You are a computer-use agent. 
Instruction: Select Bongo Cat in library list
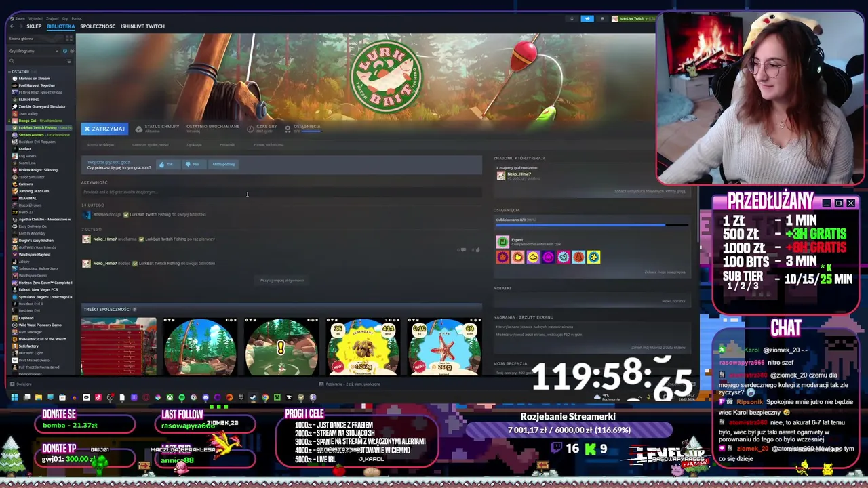coord(41,121)
